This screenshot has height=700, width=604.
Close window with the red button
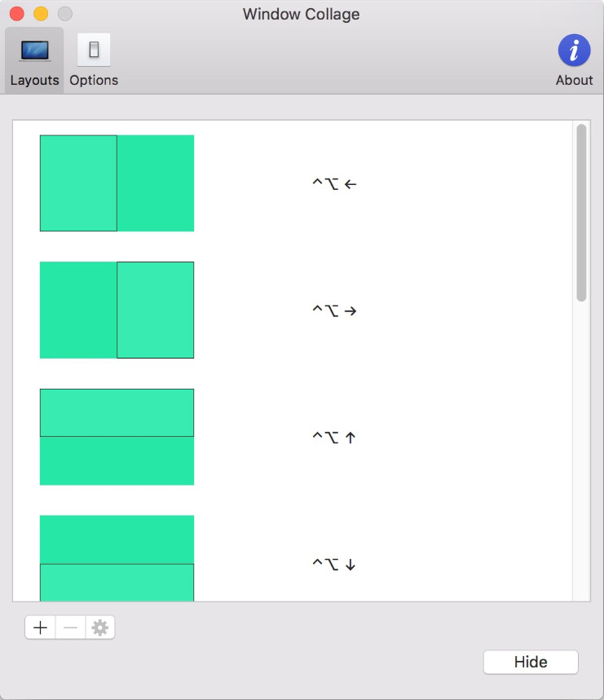17,14
